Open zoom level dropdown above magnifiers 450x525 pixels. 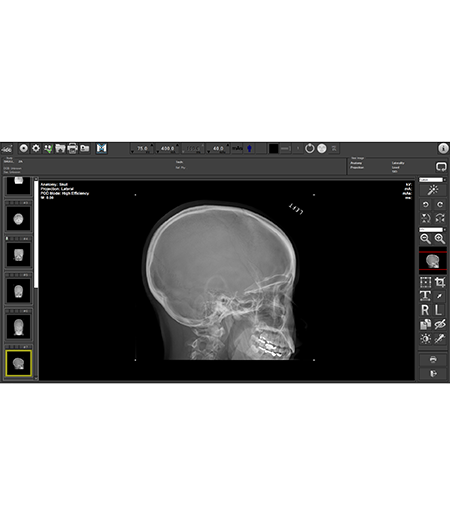click(433, 230)
